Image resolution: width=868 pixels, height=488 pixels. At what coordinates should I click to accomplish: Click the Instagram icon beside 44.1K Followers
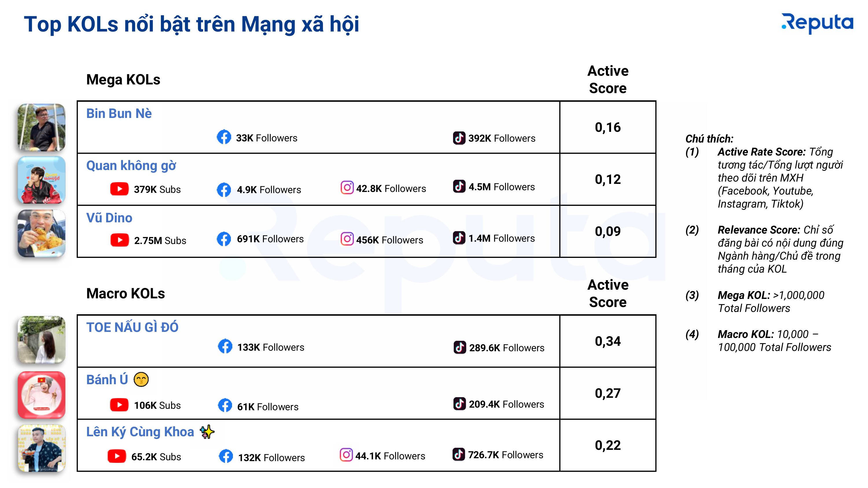[346, 455]
